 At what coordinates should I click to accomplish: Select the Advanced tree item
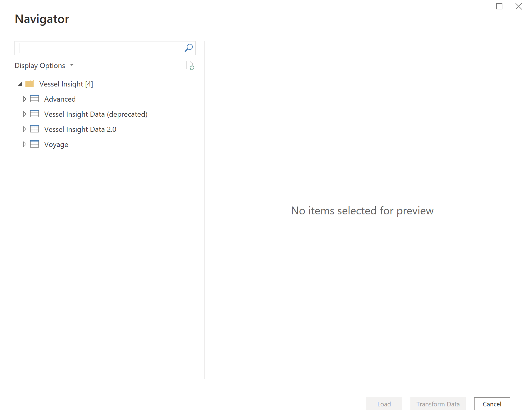[60, 99]
